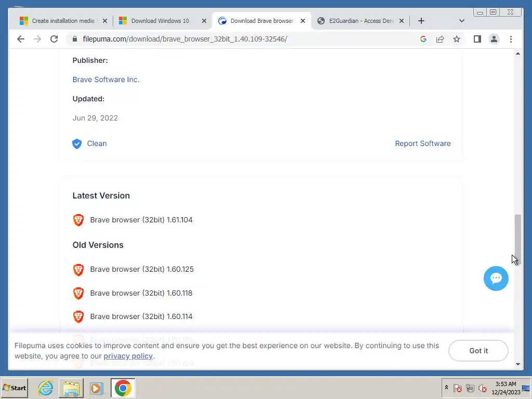Open the taskbar clock showing 3:53 AM
Screen dimensions: 532x399
pyautogui.click(x=506, y=388)
